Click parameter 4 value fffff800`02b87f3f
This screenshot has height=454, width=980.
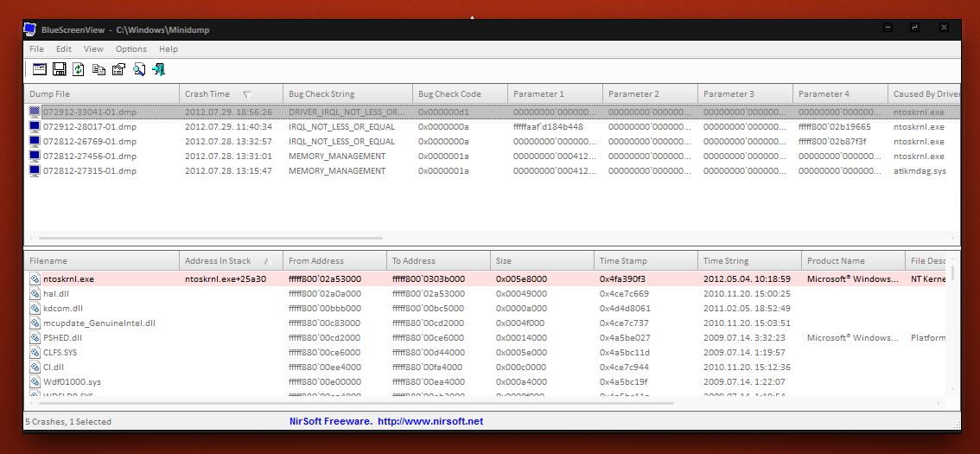click(832, 141)
